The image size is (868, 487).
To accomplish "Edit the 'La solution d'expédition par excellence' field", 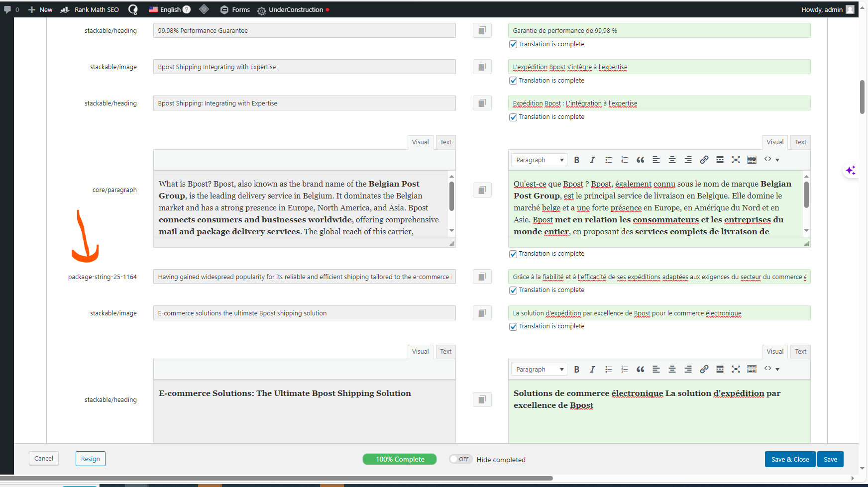I will click(x=659, y=313).
